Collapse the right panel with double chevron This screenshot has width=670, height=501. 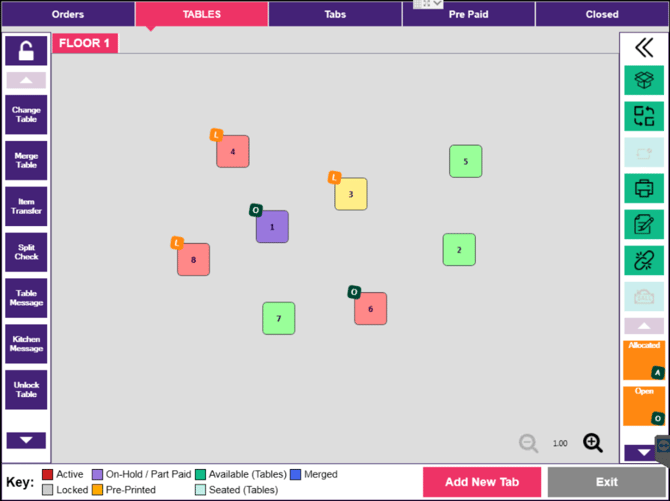point(644,47)
